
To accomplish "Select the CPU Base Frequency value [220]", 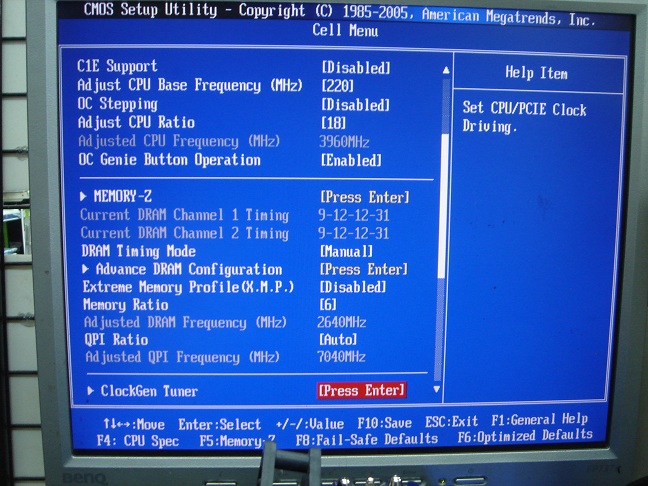I will (x=338, y=86).
